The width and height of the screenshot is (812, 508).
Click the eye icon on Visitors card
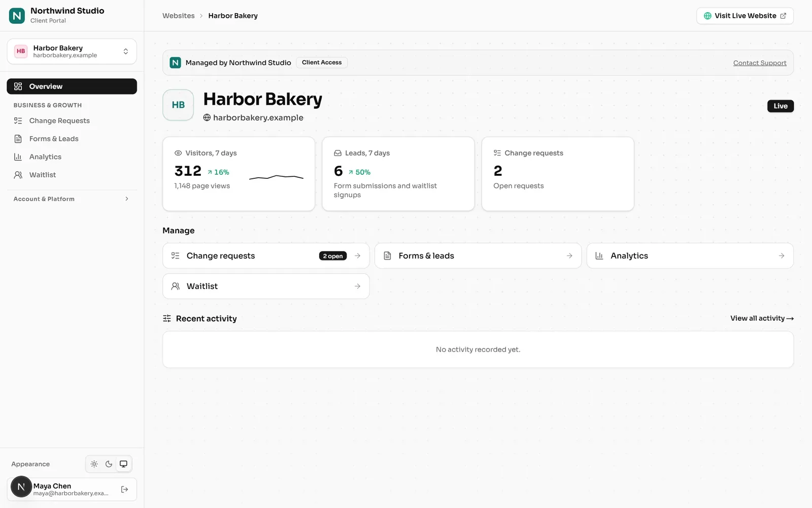click(x=178, y=153)
